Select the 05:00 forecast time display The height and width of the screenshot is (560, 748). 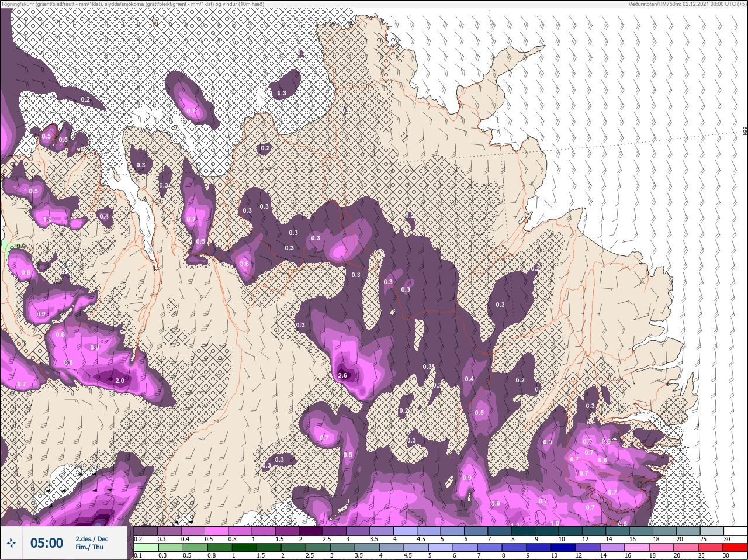click(x=47, y=543)
